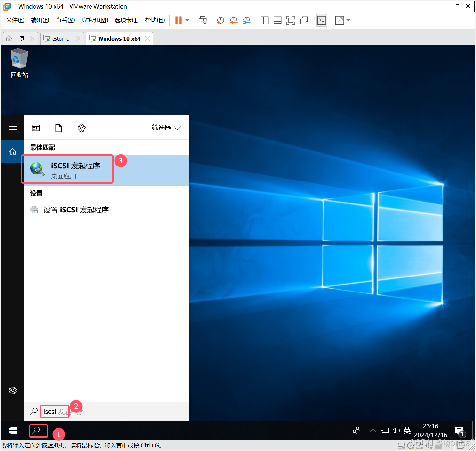Toggle the thumbnail bar view

pyautogui.click(x=278, y=20)
